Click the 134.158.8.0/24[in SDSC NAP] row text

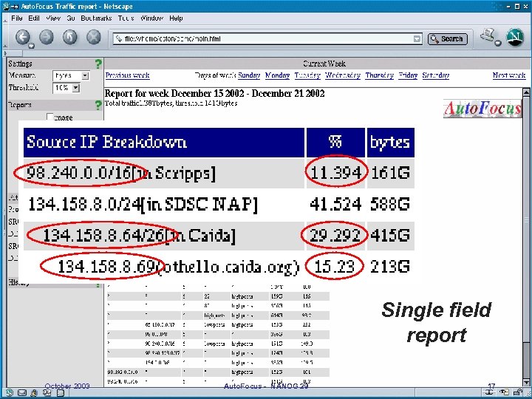[143, 205]
